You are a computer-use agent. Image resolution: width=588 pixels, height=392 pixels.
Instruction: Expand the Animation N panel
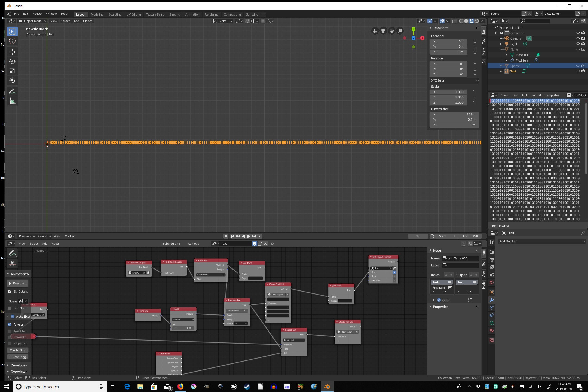point(8,273)
